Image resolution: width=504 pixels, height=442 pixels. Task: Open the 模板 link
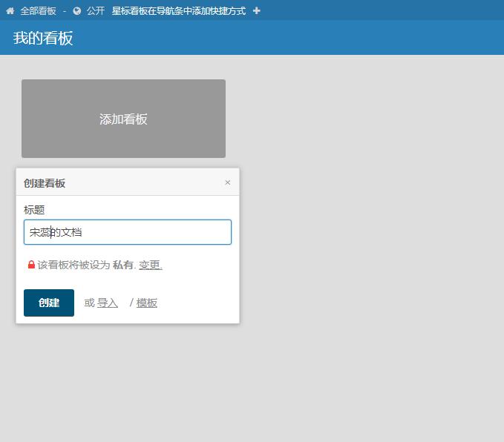coord(146,303)
